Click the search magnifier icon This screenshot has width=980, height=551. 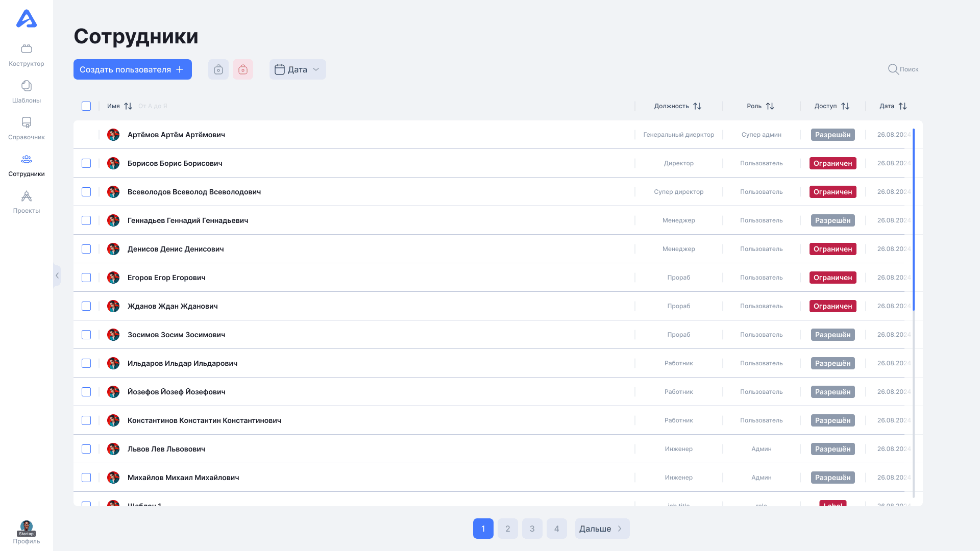tap(893, 69)
